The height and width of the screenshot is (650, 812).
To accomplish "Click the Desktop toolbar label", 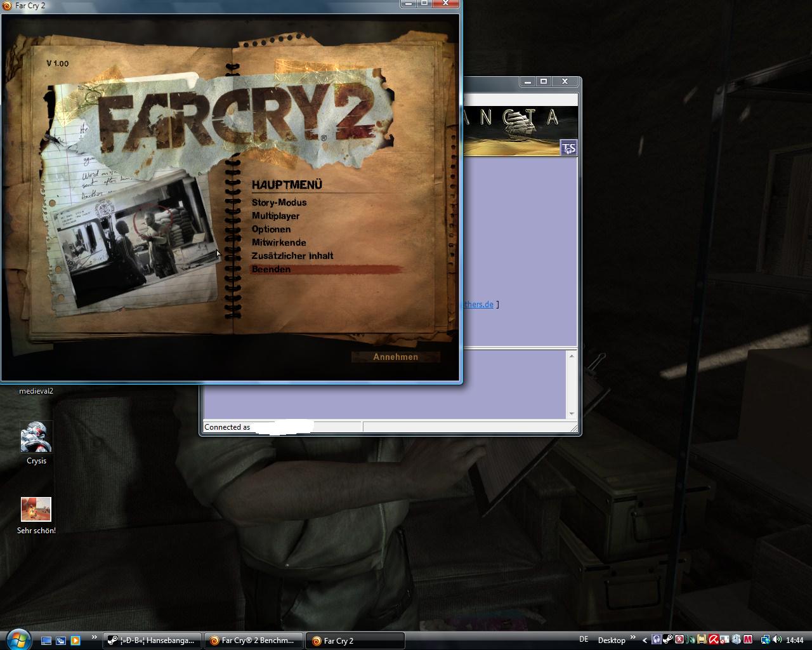I will click(x=612, y=640).
